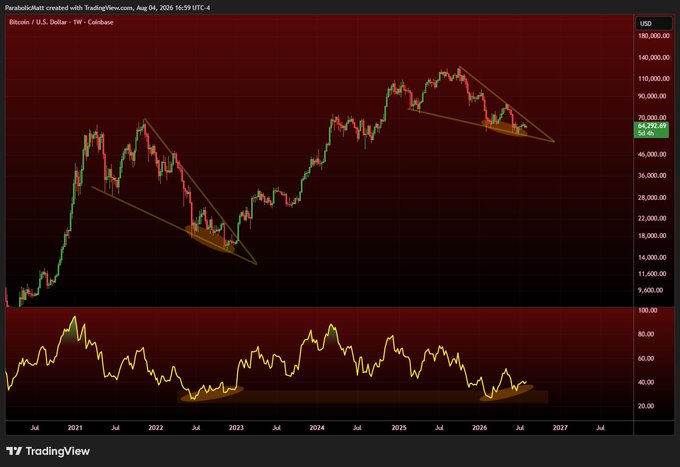Click the 36,000.00 price axis label
680x467 pixels.
[x=652, y=175]
